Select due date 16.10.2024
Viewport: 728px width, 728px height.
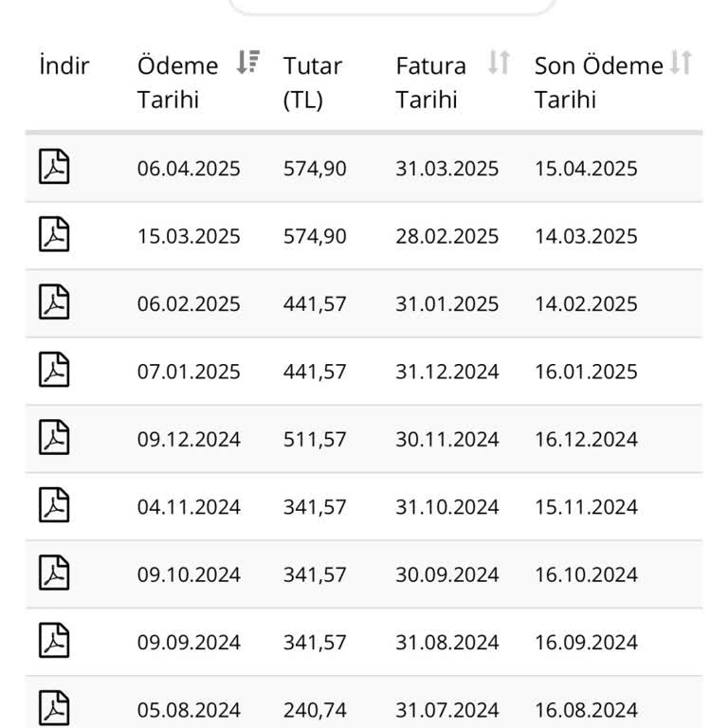coord(586,575)
